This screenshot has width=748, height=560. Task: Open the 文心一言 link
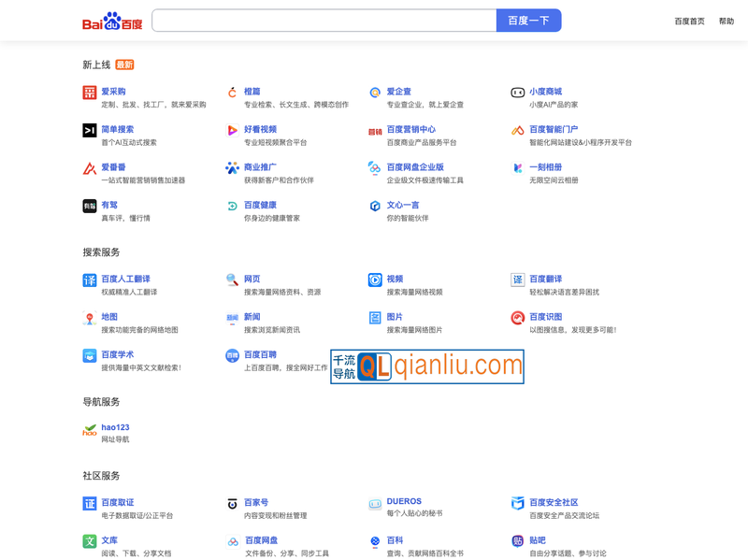[403, 205]
